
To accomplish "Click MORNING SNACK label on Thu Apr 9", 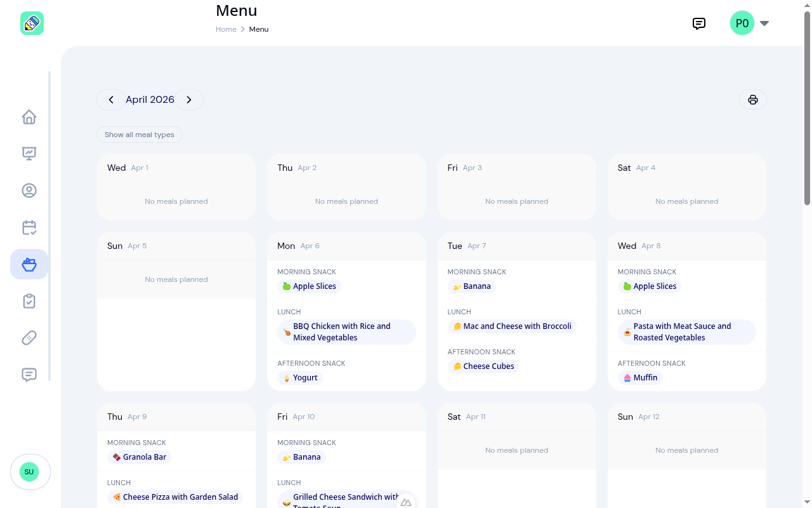I will 136,443.
